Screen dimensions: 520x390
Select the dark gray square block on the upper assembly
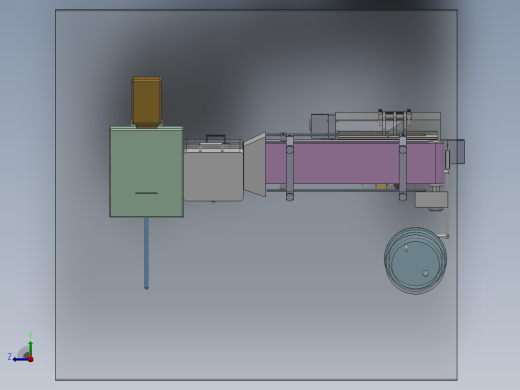pos(320,124)
